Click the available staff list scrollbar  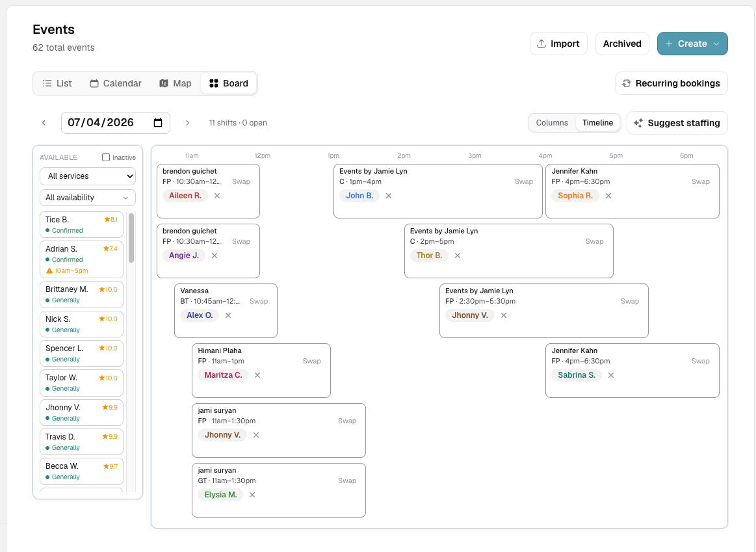(131, 238)
